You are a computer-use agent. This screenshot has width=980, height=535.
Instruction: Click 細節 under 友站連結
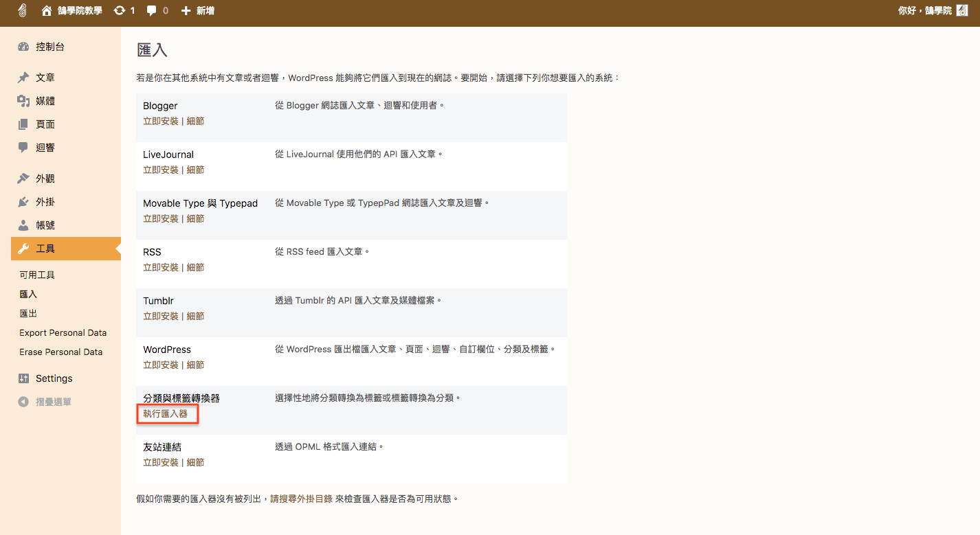(x=195, y=462)
